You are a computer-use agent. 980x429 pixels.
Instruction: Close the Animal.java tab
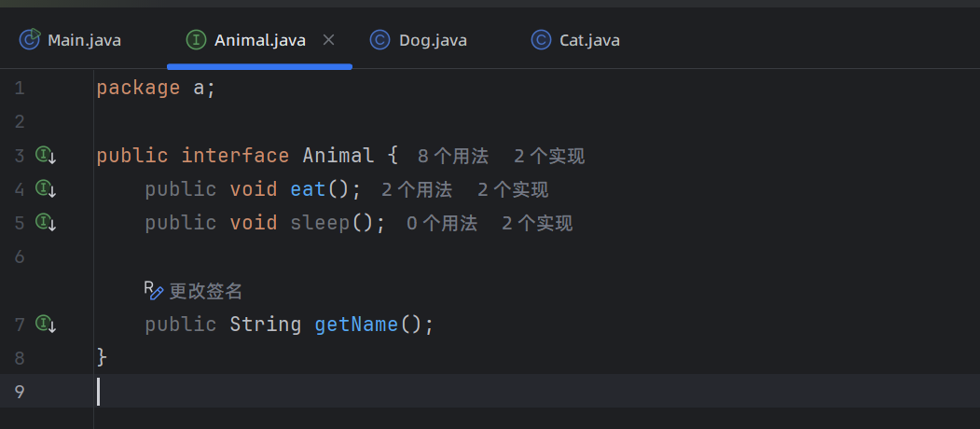(328, 39)
